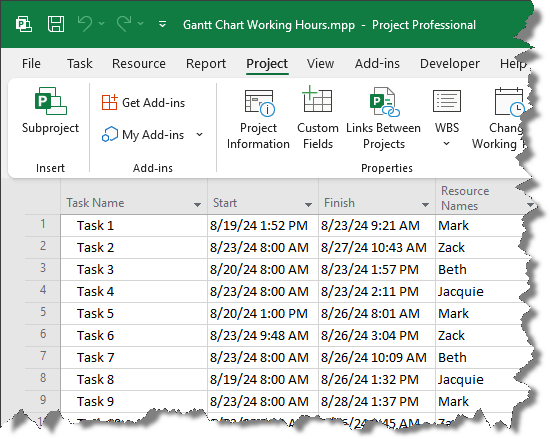Open the Undo history dropdown arrow
Viewport: 550px width, 439px height.
point(102,24)
